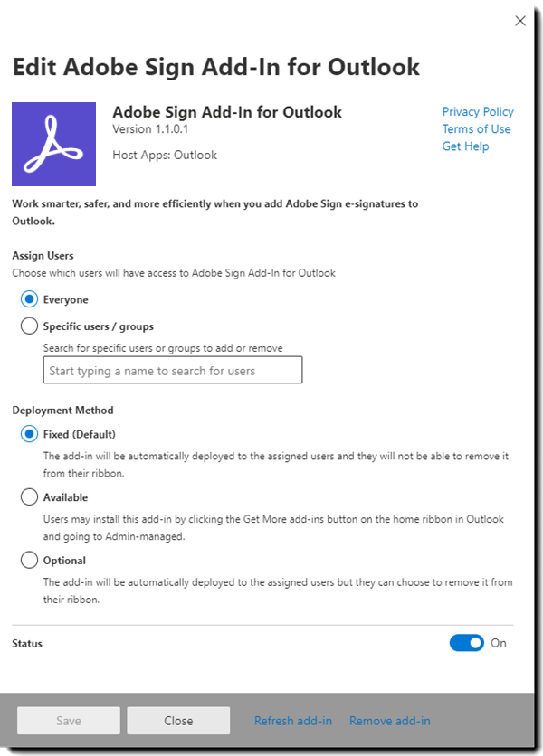
Task: Close the dialog with the X icon
Action: (x=519, y=21)
